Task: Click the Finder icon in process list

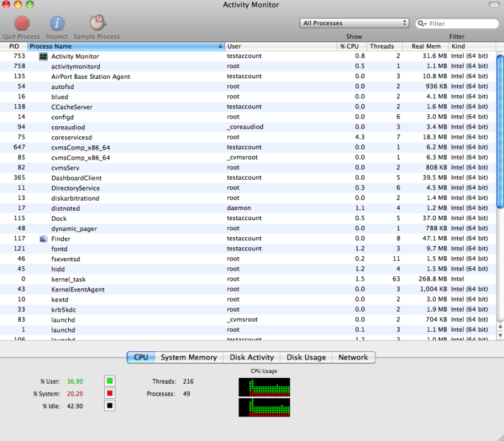Action: [43, 239]
